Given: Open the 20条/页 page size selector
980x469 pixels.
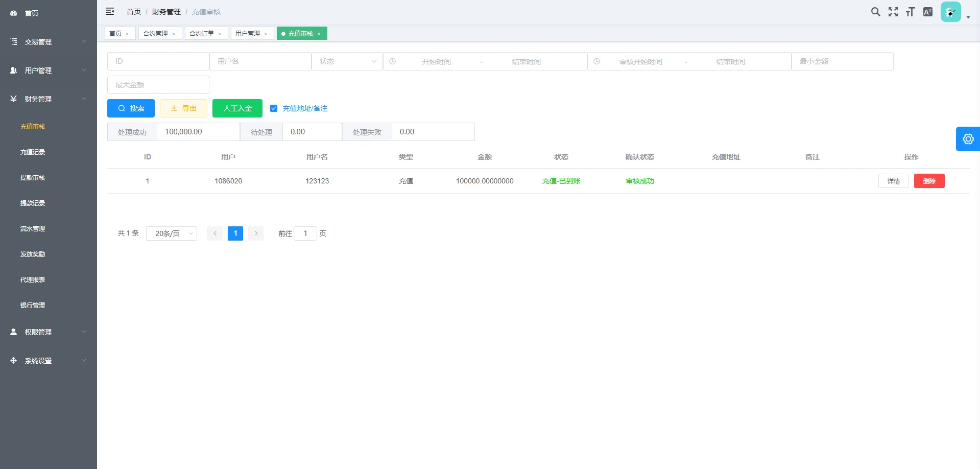Looking at the screenshot, I should (x=171, y=233).
